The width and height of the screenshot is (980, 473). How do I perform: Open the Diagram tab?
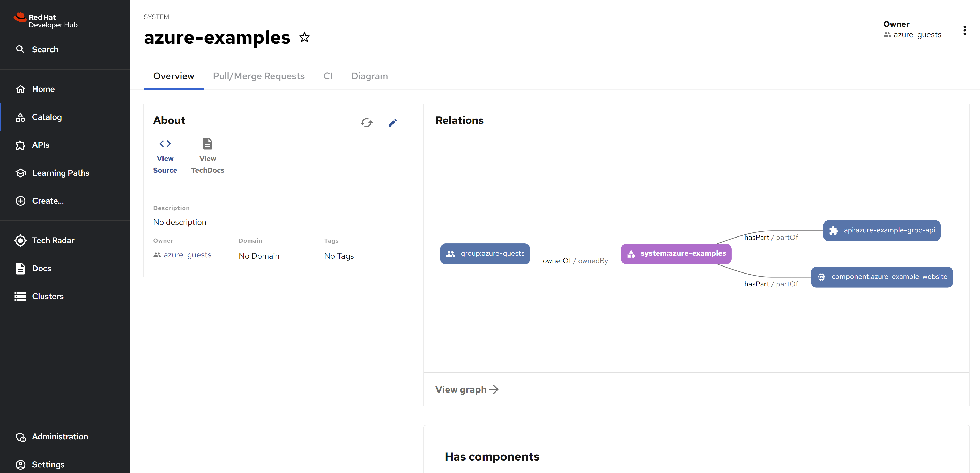click(x=369, y=76)
